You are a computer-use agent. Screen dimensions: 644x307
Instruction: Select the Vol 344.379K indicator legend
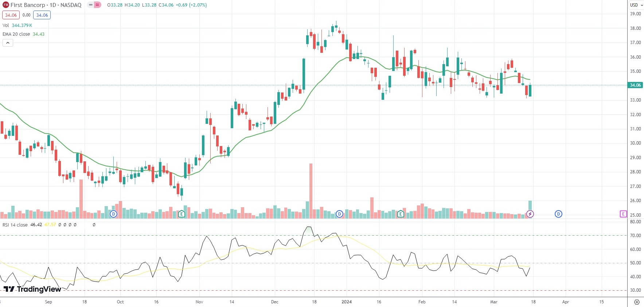pyautogui.click(x=17, y=25)
